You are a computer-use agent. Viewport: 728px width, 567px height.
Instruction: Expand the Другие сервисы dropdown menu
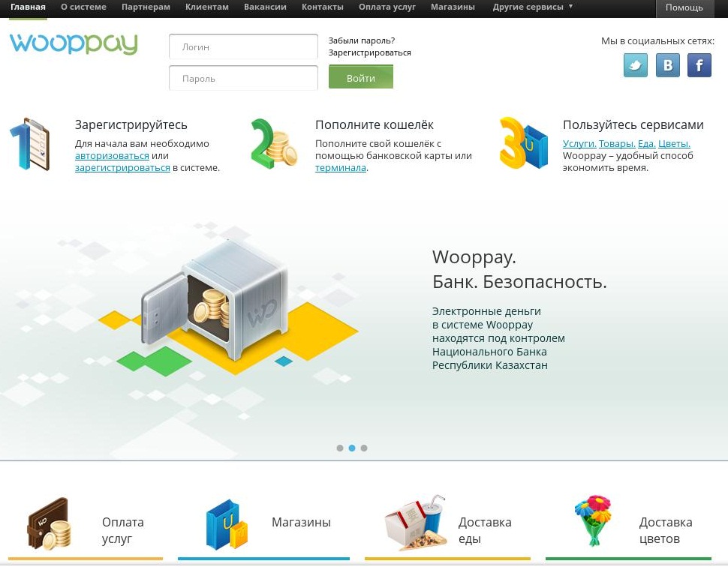533,7
